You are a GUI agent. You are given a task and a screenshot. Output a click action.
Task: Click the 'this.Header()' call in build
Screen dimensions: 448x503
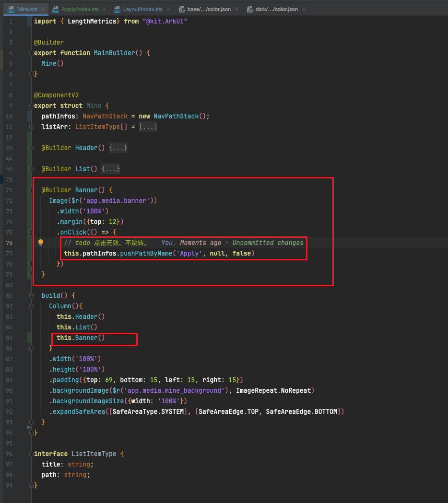81,316
